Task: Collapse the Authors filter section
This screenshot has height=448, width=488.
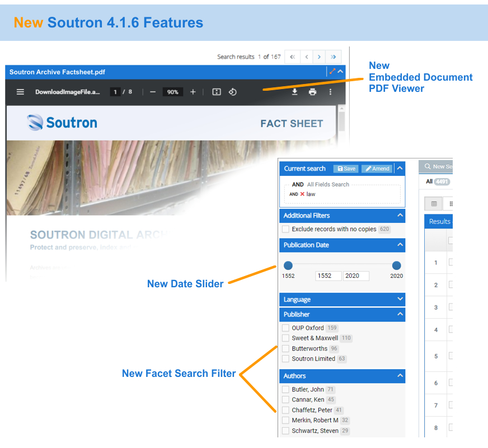Action: pyautogui.click(x=400, y=376)
